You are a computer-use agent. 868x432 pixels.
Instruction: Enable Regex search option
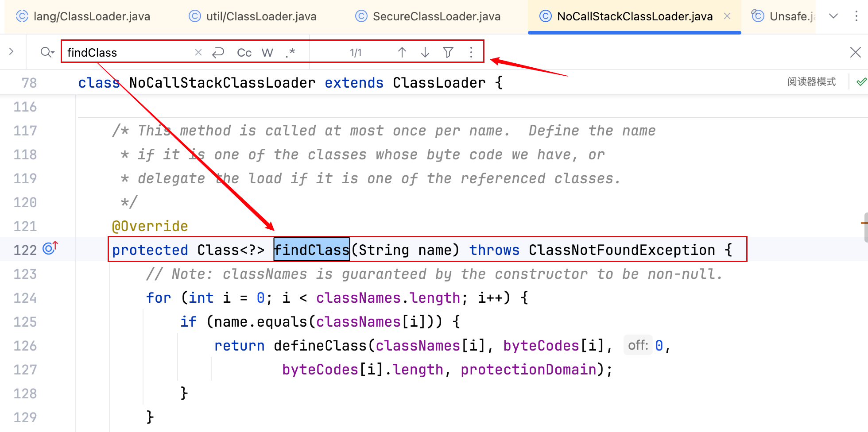click(291, 53)
